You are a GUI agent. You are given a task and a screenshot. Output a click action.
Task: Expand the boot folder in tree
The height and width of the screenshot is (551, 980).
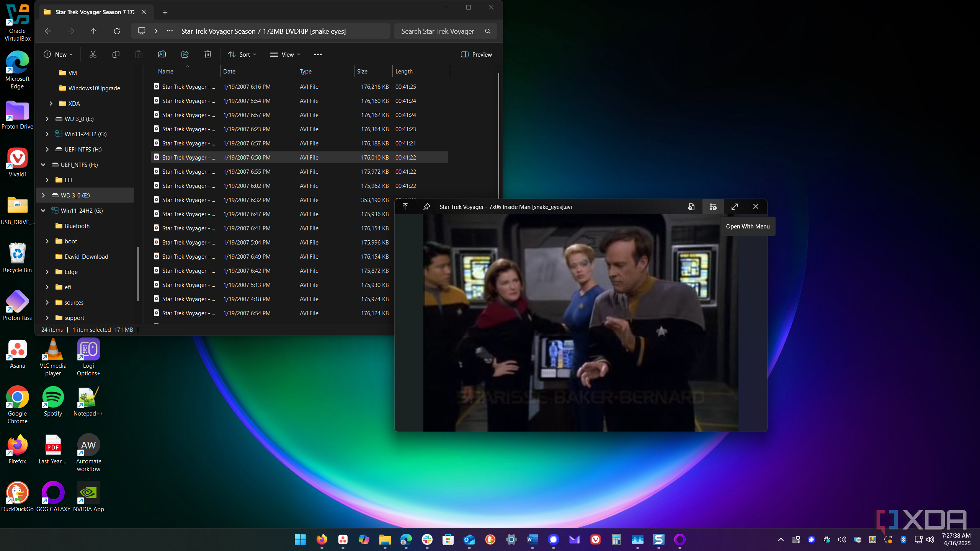[x=47, y=241]
